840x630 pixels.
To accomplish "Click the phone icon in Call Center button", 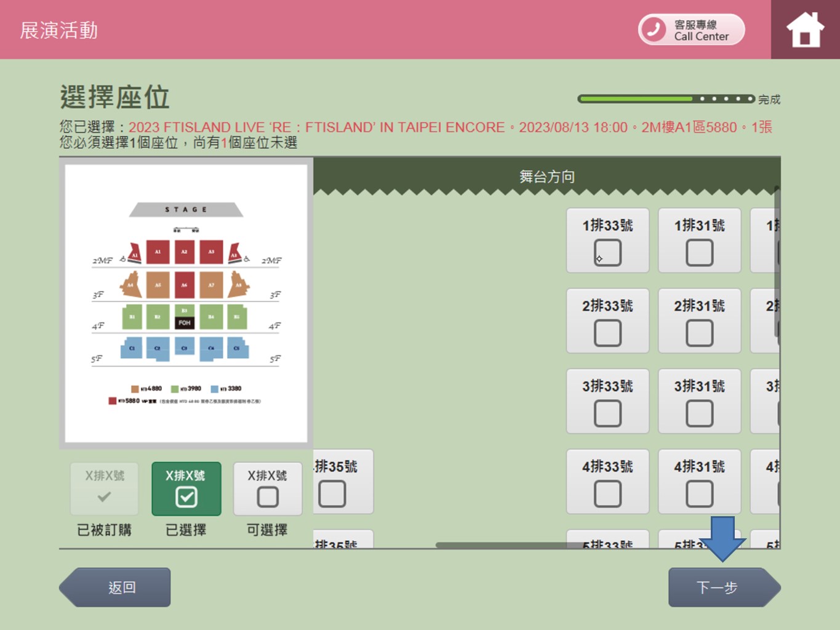I will tap(654, 29).
